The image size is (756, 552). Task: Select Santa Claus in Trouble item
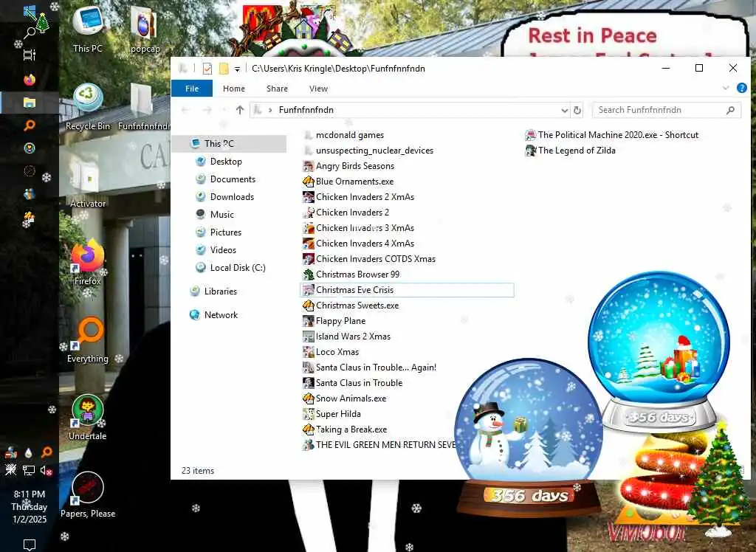[x=352, y=383]
